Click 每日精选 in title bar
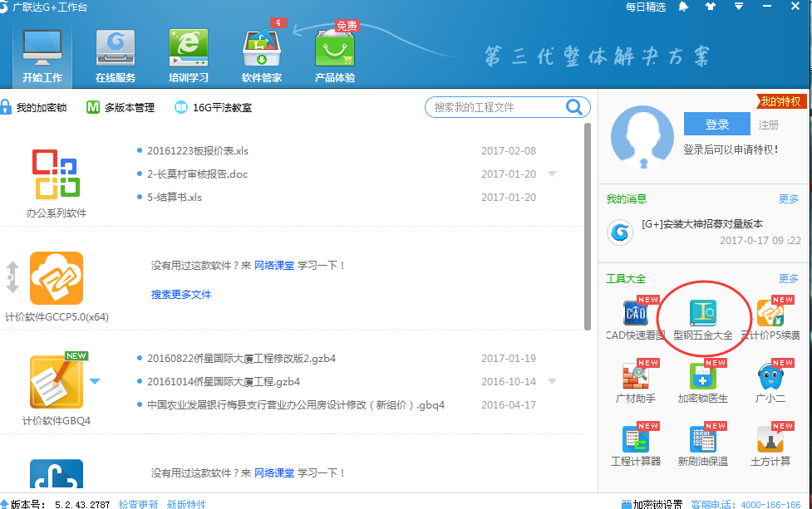Image resolution: width=812 pixels, height=509 pixels. [645, 7]
